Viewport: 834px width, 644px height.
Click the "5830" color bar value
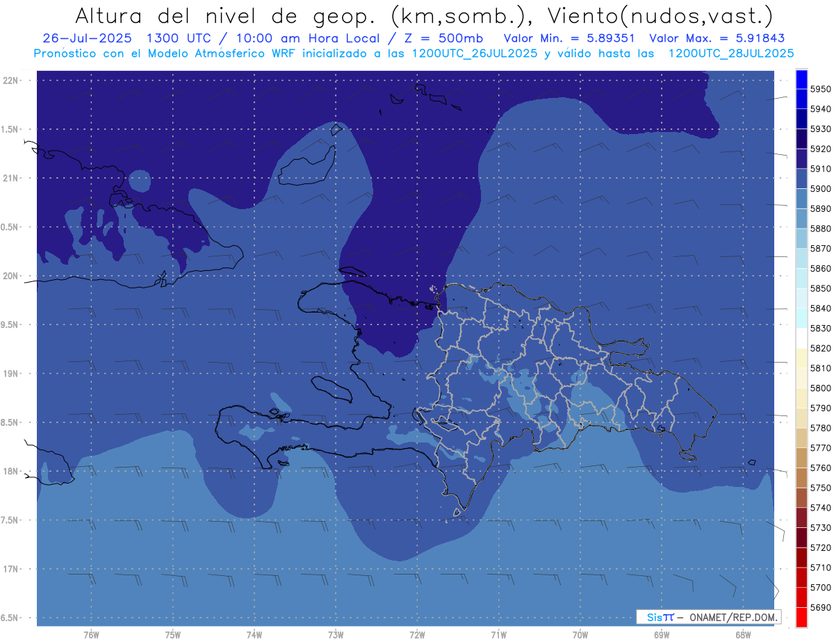click(820, 329)
